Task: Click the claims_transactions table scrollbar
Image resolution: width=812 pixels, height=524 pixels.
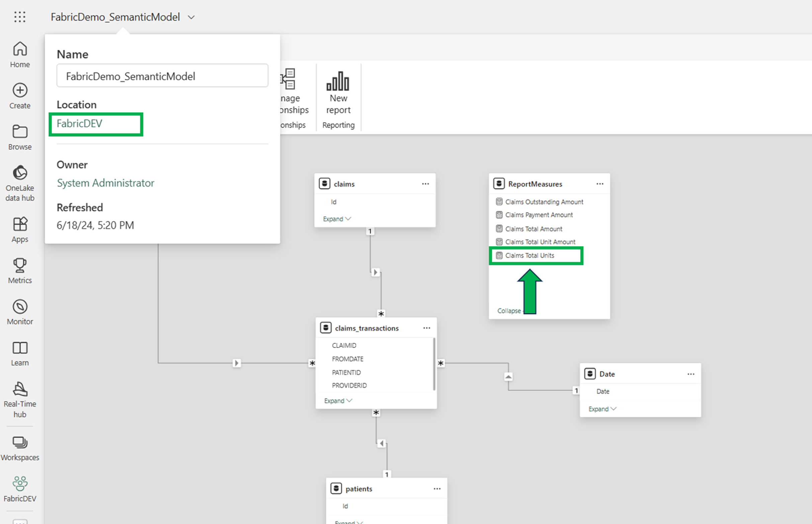Action: click(434, 364)
